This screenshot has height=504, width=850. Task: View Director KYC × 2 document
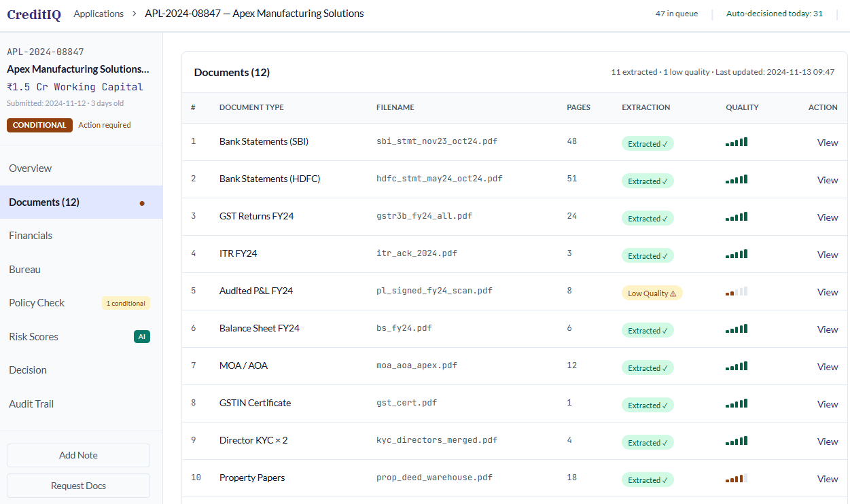[x=828, y=442]
